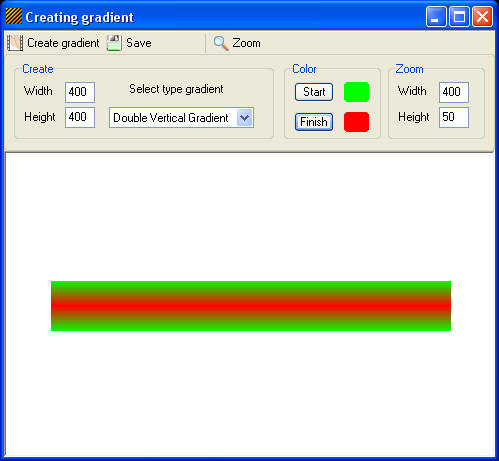Click the 'Zoom' group title
The height and width of the screenshot is (461, 499).
(x=409, y=69)
